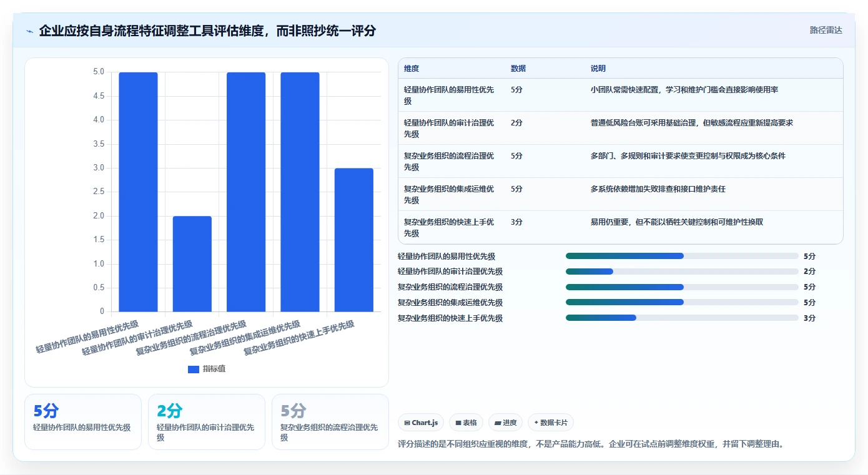Viewport: 868px width, 475px height.
Task: Click the 指标值 legend text
Action: [x=214, y=369]
